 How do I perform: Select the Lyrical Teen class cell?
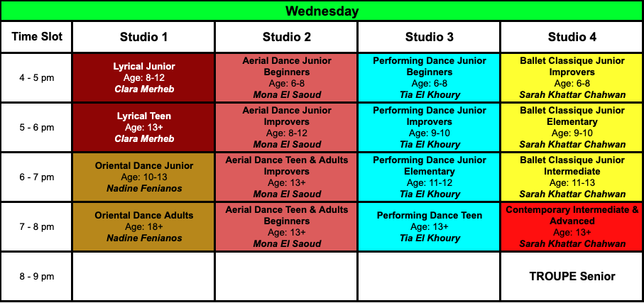point(143,127)
